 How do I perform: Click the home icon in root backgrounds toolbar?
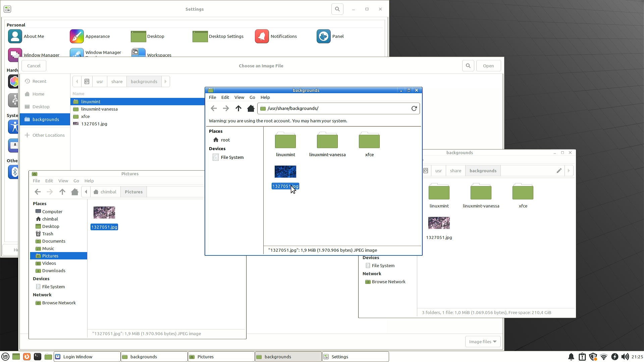251,108
